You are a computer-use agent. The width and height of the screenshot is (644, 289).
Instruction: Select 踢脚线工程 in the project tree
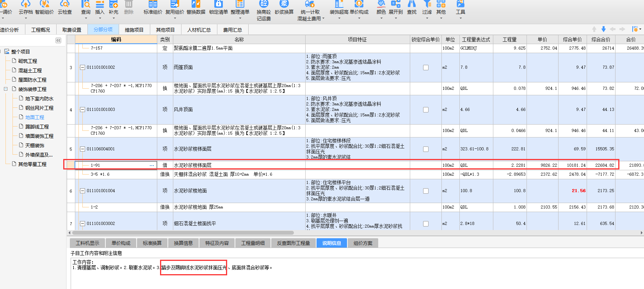click(x=37, y=127)
